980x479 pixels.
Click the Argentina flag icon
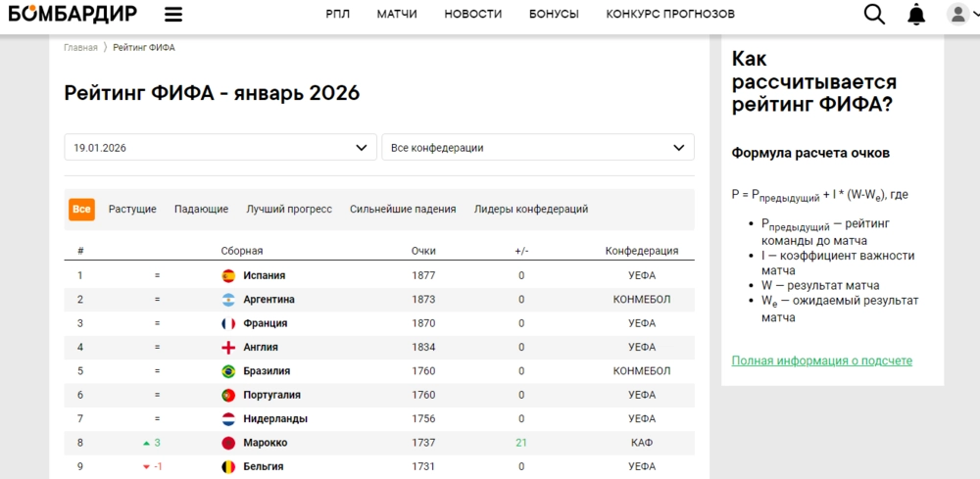click(x=228, y=300)
